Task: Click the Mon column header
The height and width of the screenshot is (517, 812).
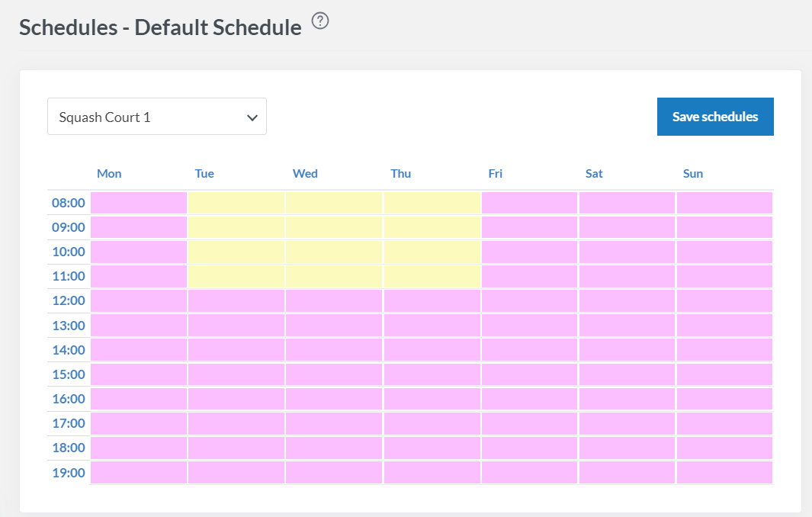Action: [109, 174]
